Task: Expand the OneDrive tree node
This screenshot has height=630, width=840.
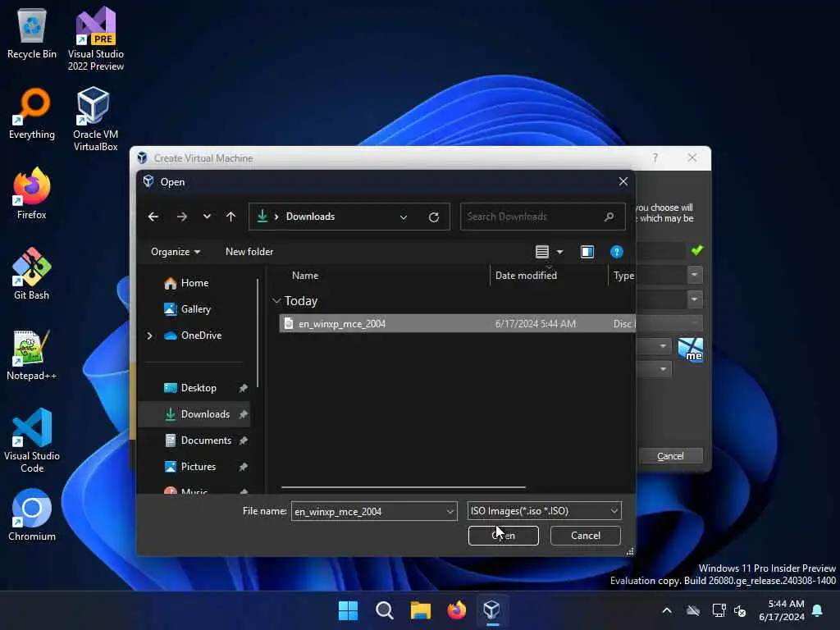Action: coord(149,336)
